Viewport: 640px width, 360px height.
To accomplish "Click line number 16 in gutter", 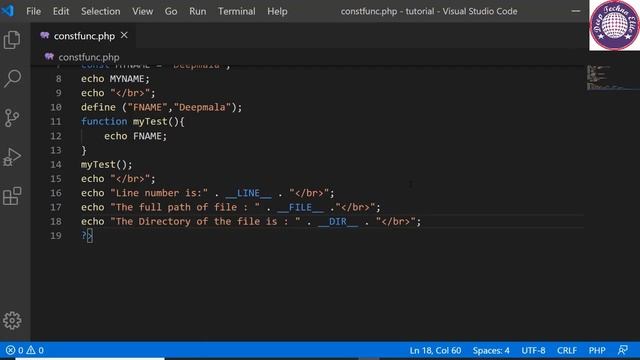I will point(56,193).
